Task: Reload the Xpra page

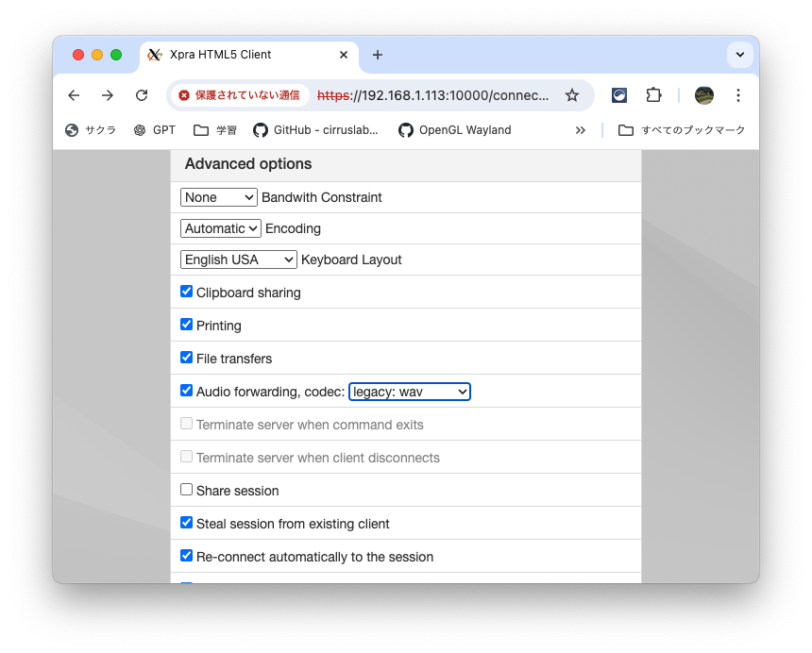Action: pyautogui.click(x=142, y=95)
